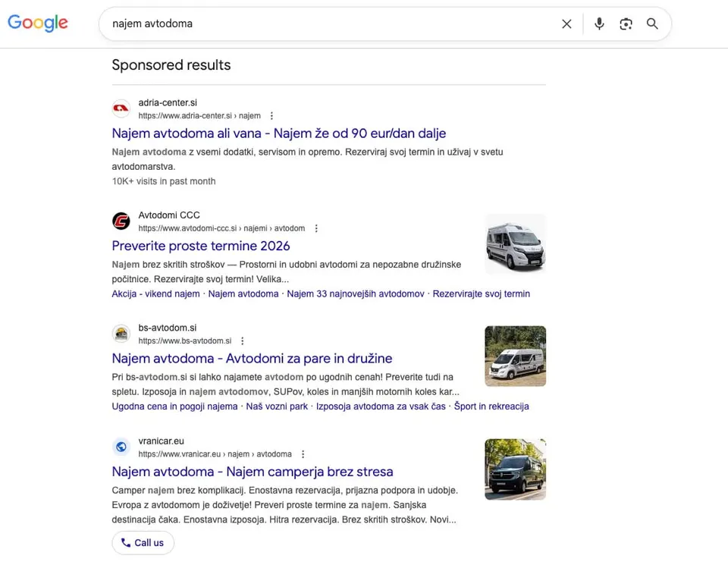Click the 'vranicar.eu' site name

[x=161, y=441]
